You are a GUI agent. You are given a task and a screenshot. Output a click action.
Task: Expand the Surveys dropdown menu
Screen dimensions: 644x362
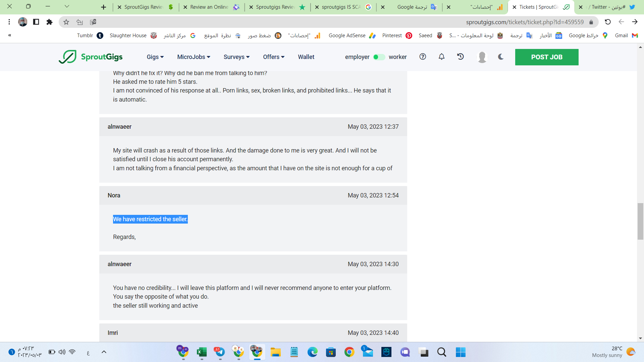point(236,57)
